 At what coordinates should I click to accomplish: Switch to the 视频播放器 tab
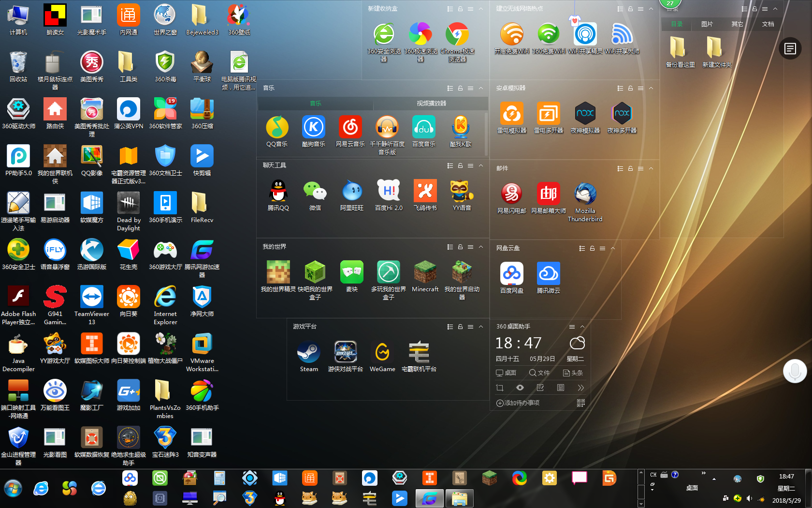pyautogui.click(x=431, y=104)
